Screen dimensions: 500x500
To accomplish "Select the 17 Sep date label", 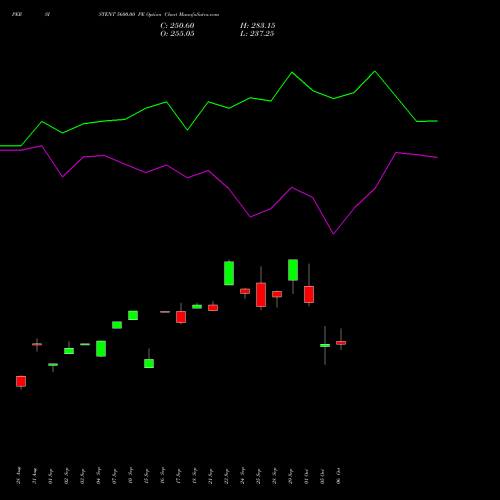I will tap(179, 476).
